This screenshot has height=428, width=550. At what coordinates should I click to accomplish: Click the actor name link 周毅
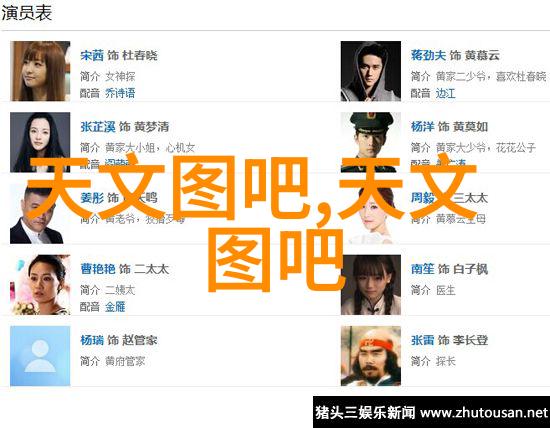tap(422, 198)
